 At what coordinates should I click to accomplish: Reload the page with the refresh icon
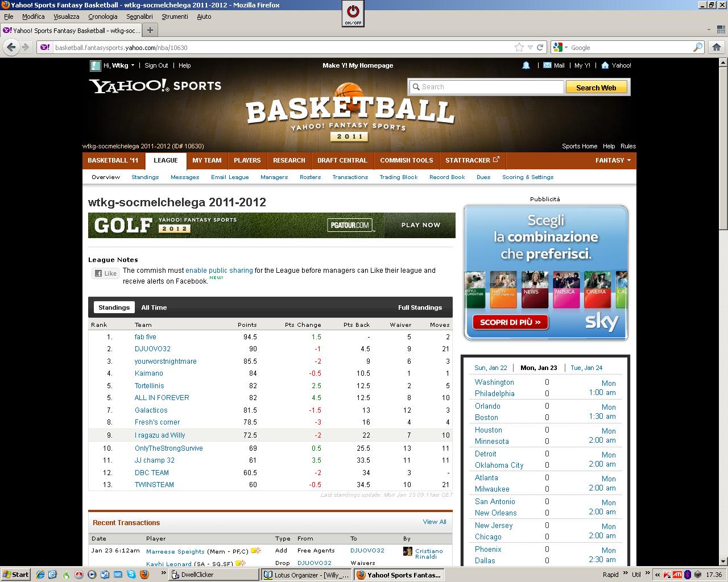[540, 48]
